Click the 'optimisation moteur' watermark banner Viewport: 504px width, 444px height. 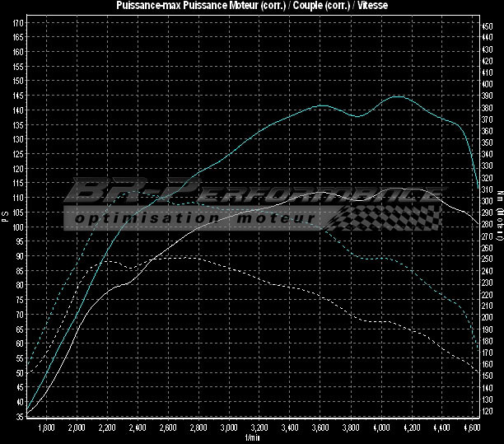pyautogui.click(x=194, y=219)
